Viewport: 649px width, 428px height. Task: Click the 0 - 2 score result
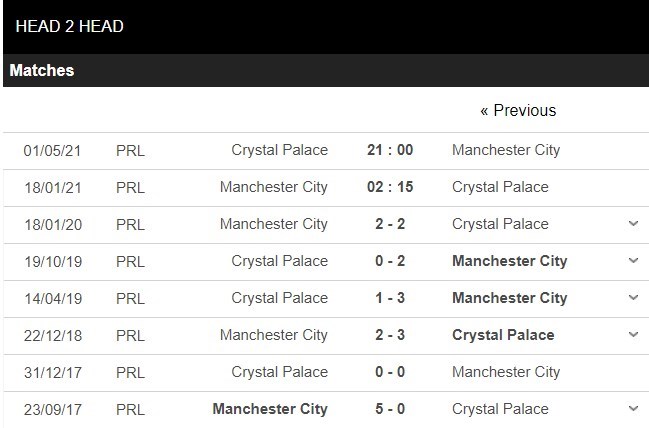pyautogui.click(x=390, y=261)
